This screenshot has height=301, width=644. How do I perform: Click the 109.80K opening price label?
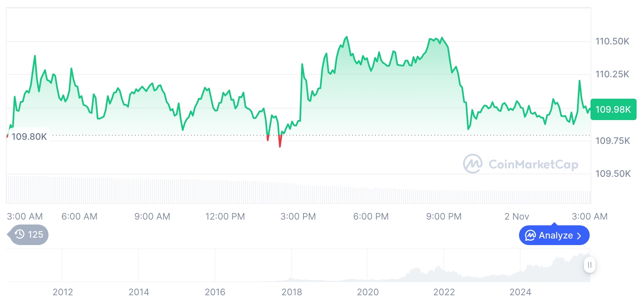pyautogui.click(x=29, y=137)
